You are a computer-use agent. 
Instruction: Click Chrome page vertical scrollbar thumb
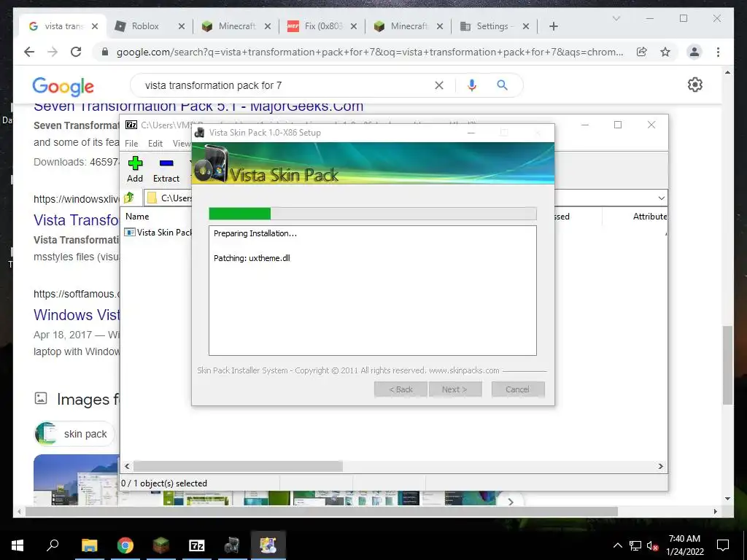(x=727, y=365)
